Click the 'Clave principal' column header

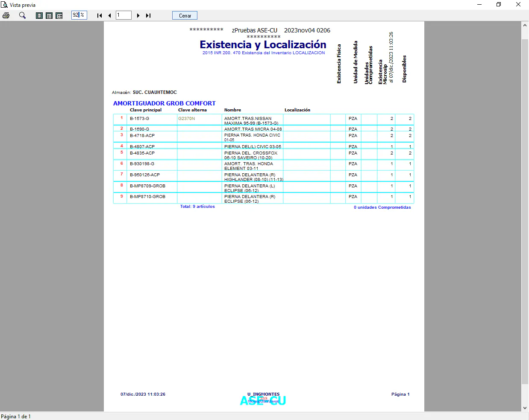click(x=146, y=110)
